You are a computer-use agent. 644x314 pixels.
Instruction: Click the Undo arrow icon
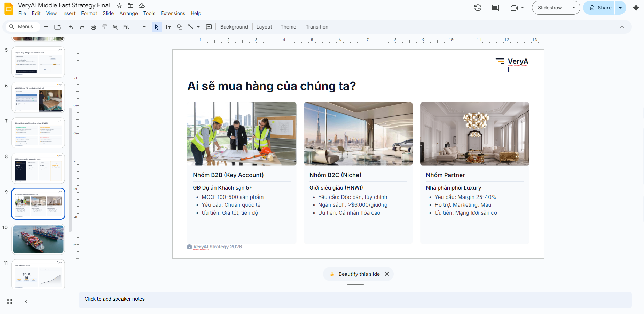pyautogui.click(x=71, y=27)
